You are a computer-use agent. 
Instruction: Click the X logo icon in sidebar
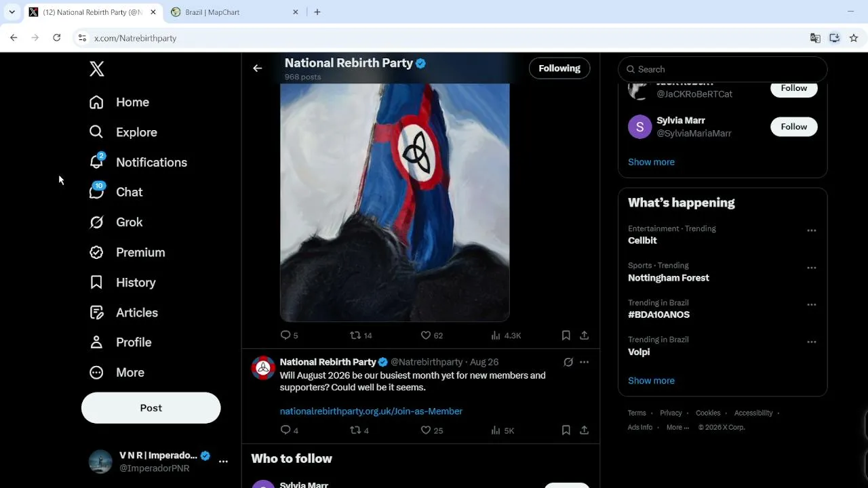click(x=97, y=68)
